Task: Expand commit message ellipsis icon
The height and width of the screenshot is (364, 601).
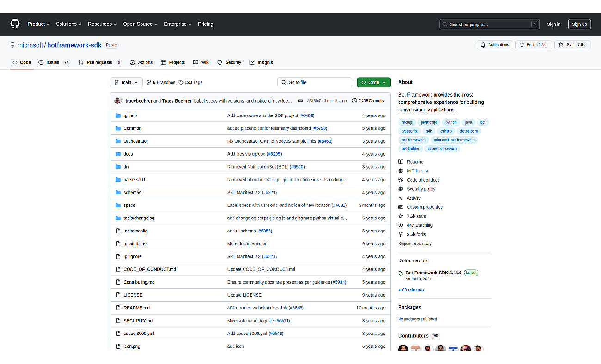Action: pyautogui.click(x=300, y=101)
